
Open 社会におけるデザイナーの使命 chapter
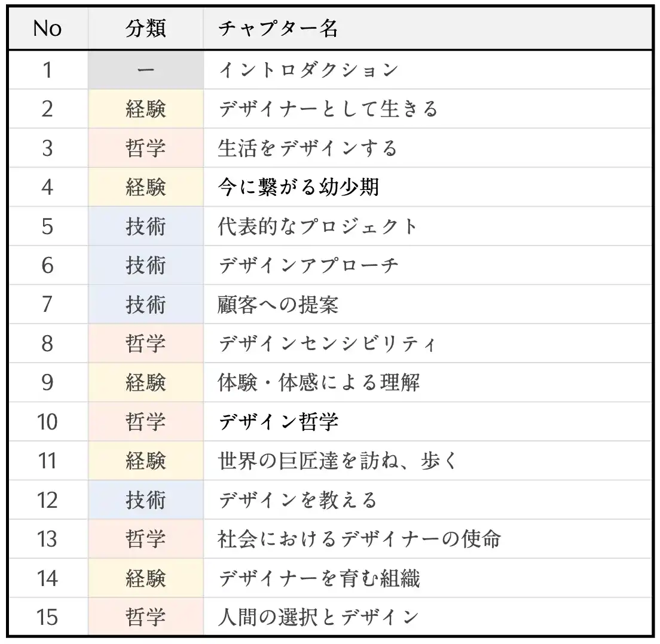(359, 539)
